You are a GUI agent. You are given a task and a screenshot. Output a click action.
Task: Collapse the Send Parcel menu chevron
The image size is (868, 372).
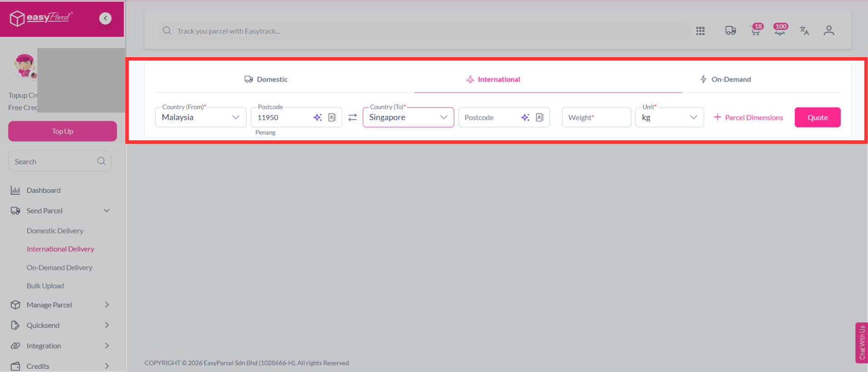coord(107,210)
